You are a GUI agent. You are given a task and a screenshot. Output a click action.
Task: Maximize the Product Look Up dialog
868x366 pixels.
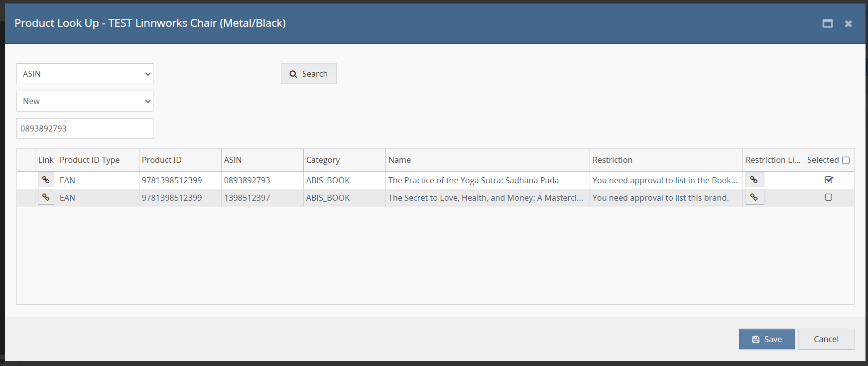tap(828, 23)
